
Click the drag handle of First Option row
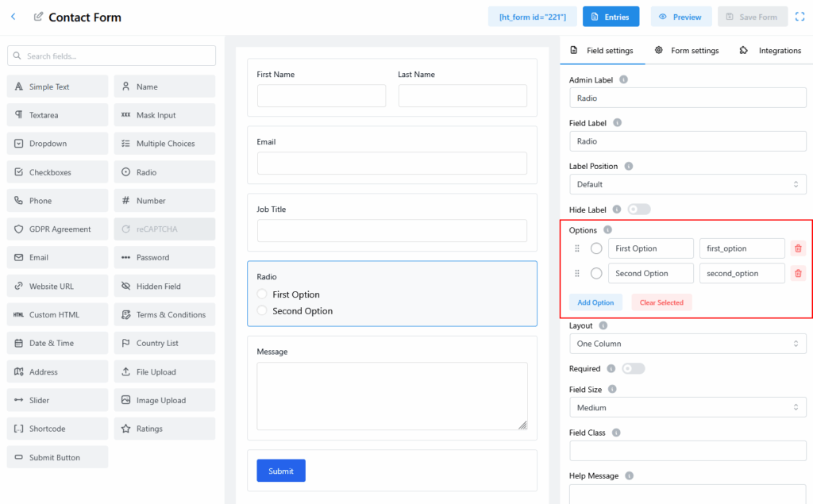[x=577, y=248]
